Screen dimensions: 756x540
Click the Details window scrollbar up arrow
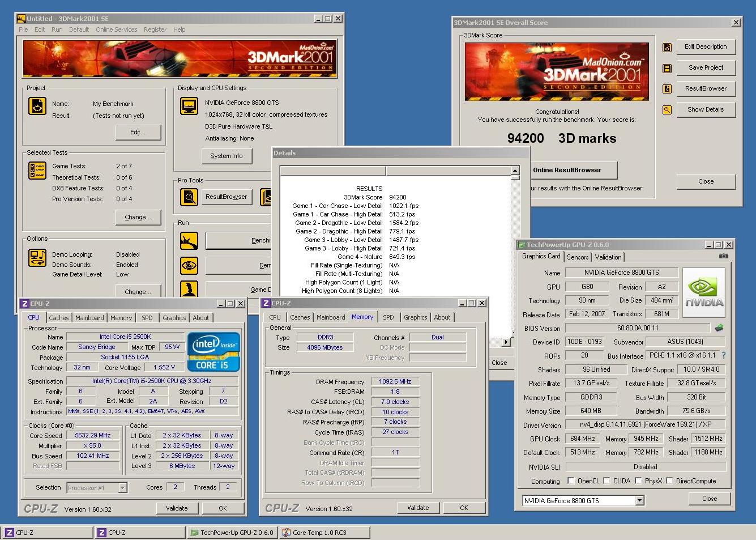(515, 171)
